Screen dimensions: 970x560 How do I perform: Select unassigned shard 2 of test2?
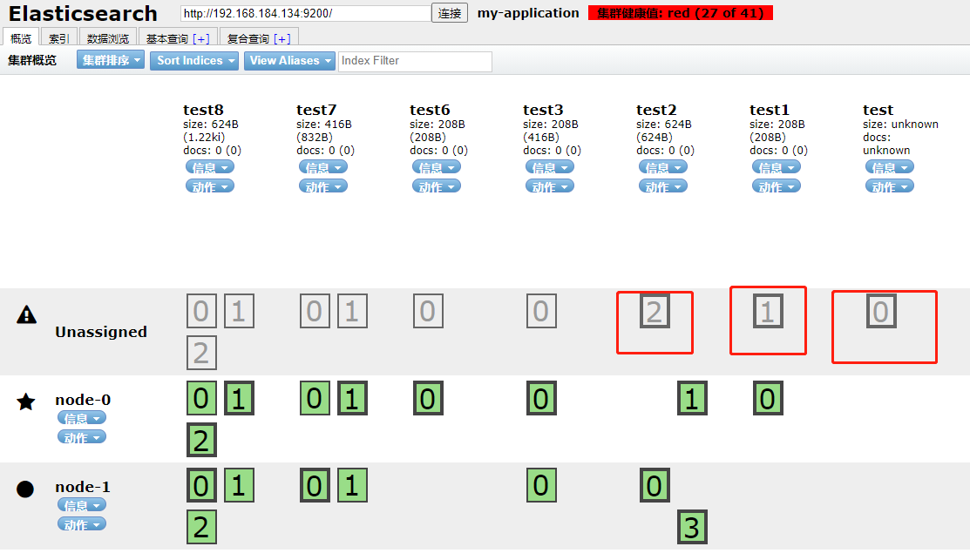[x=655, y=311]
